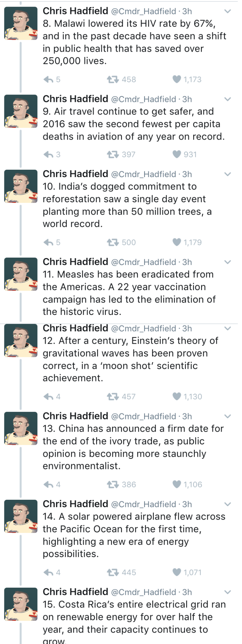Expand the chevron menu on tweet 9
The height and width of the screenshot is (644, 242).
228,99
